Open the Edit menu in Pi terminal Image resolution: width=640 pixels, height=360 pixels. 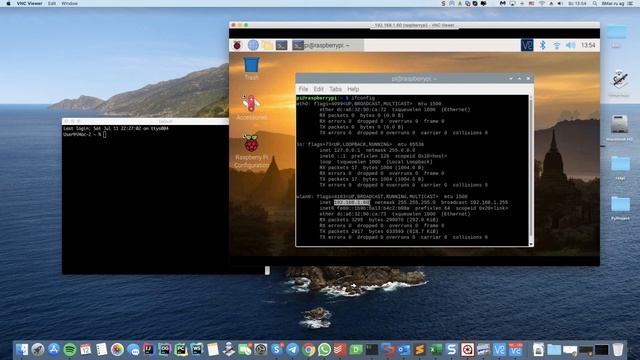tap(318, 89)
